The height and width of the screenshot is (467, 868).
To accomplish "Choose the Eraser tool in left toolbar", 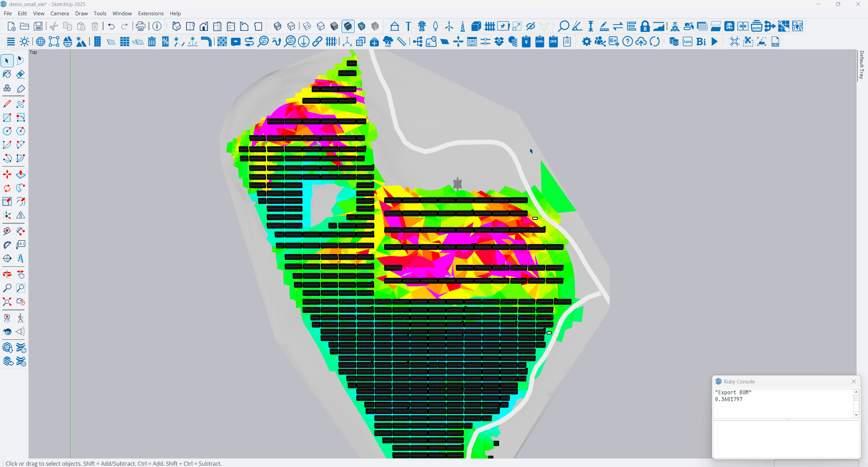I will (x=20, y=74).
